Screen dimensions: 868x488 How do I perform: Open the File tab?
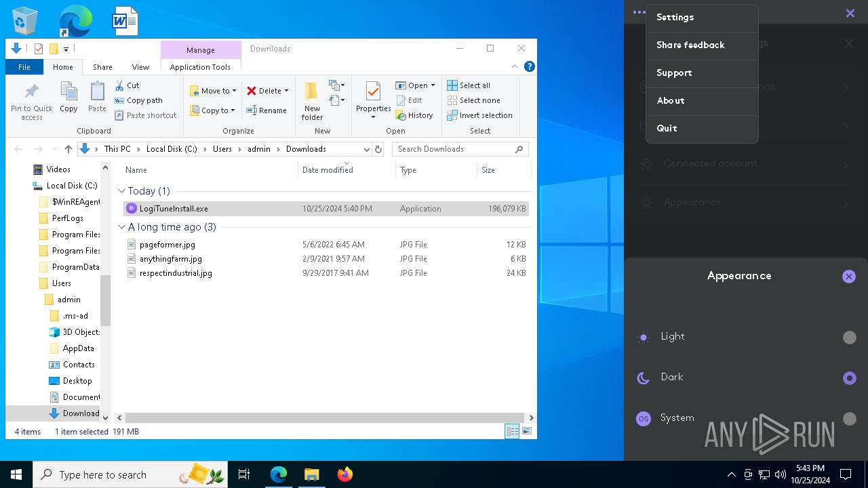coord(24,67)
